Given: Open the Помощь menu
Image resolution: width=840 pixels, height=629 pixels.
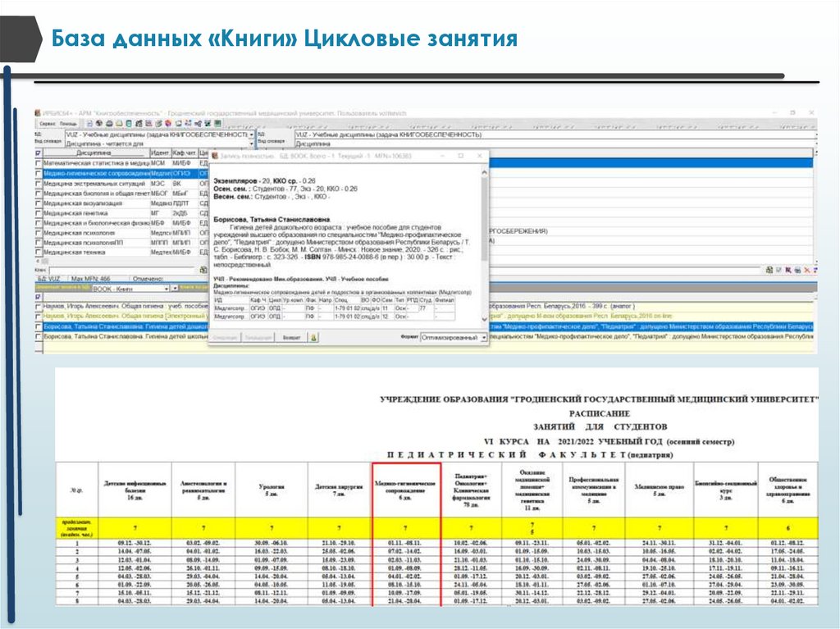Looking at the screenshot, I should (68, 124).
